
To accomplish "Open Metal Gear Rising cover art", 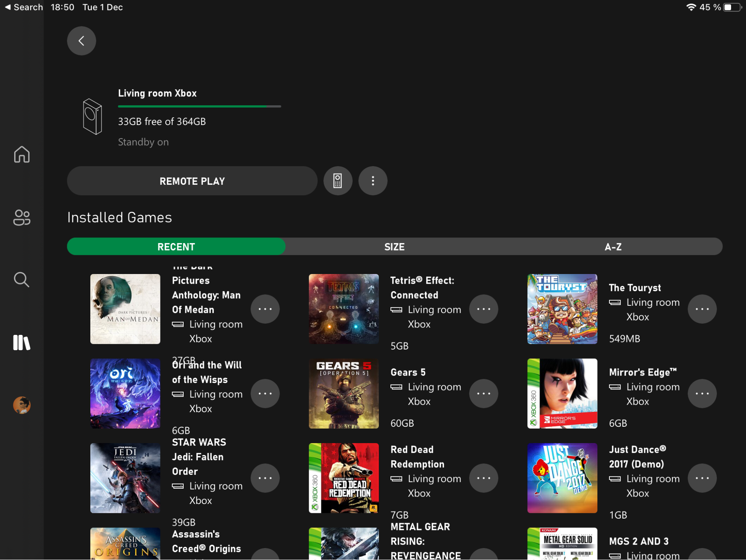I will (344, 544).
